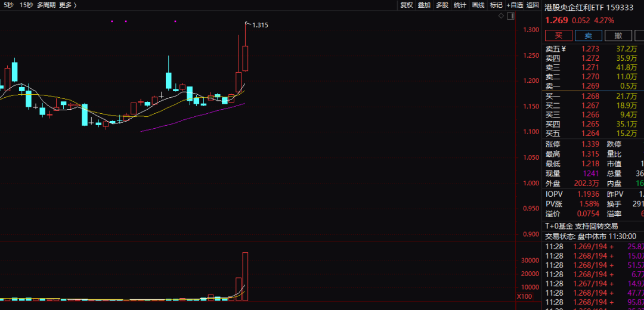
Task: Select the 涨停 limit-up value 1.339
Action: coord(590,144)
